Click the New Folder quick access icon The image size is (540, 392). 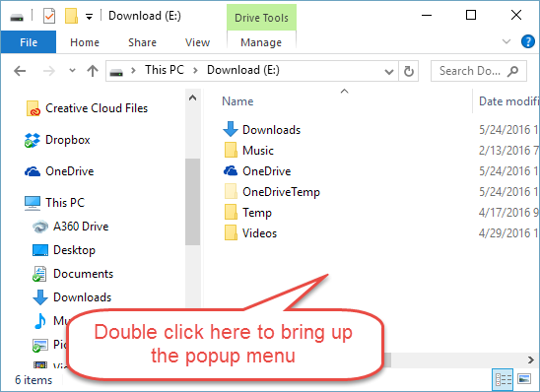click(71, 16)
